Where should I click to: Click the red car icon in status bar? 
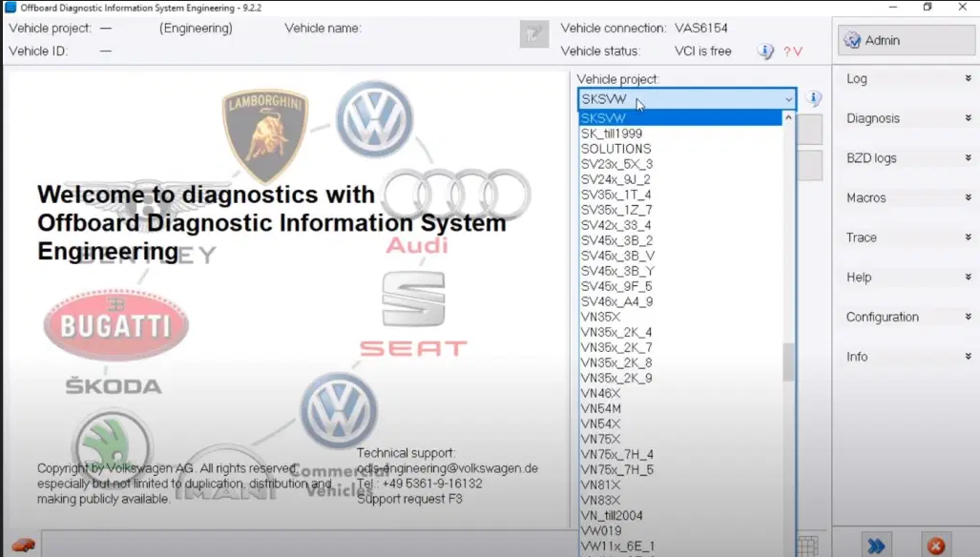point(23,545)
